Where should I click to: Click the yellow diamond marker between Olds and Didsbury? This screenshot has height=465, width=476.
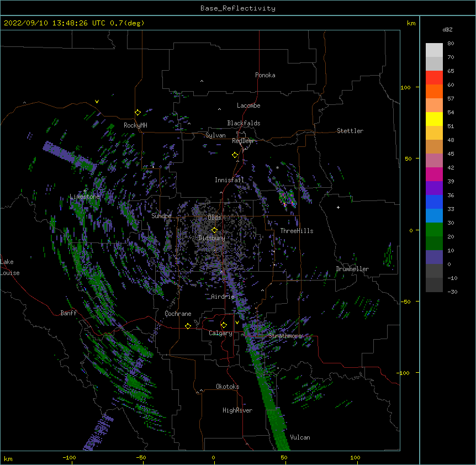click(214, 230)
